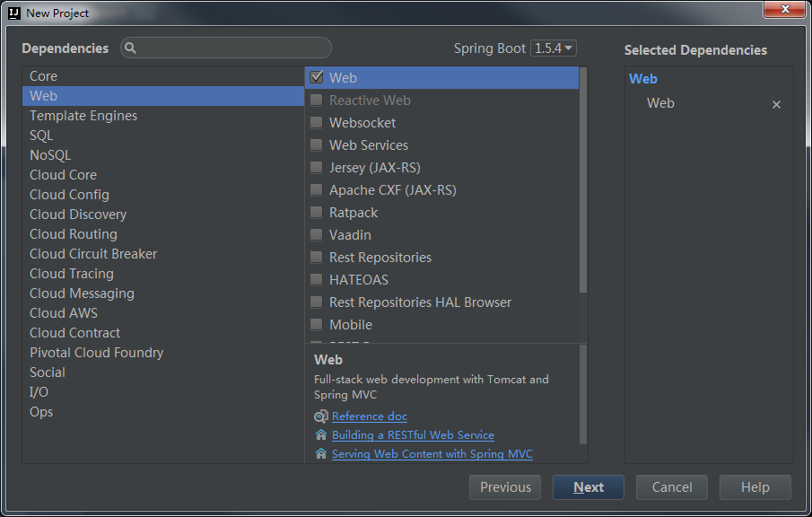
Task: Click the dependencies search field
Action: (226, 48)
